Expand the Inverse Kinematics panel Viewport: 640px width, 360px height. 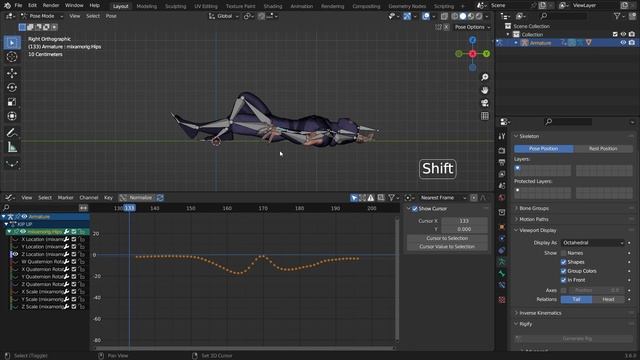tap(540, 313)
